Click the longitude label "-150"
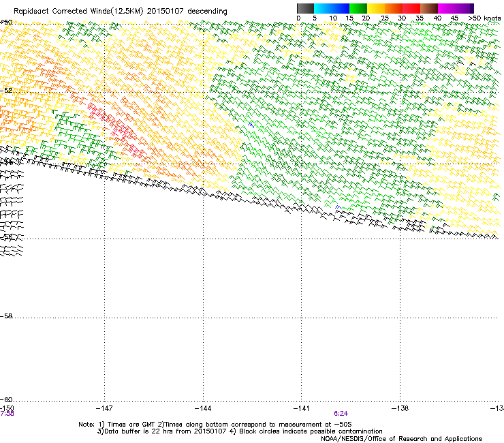The height and width of the screenshot is (443, 504). 7,408
